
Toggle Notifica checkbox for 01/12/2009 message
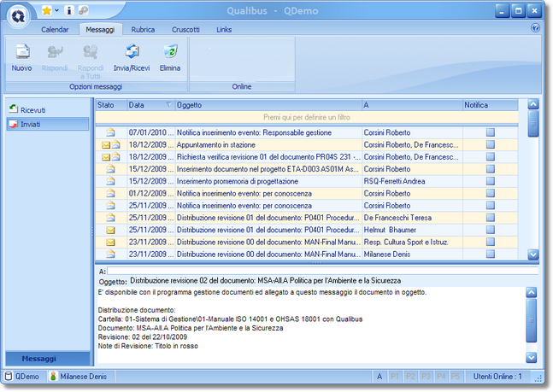pos(491,193)
